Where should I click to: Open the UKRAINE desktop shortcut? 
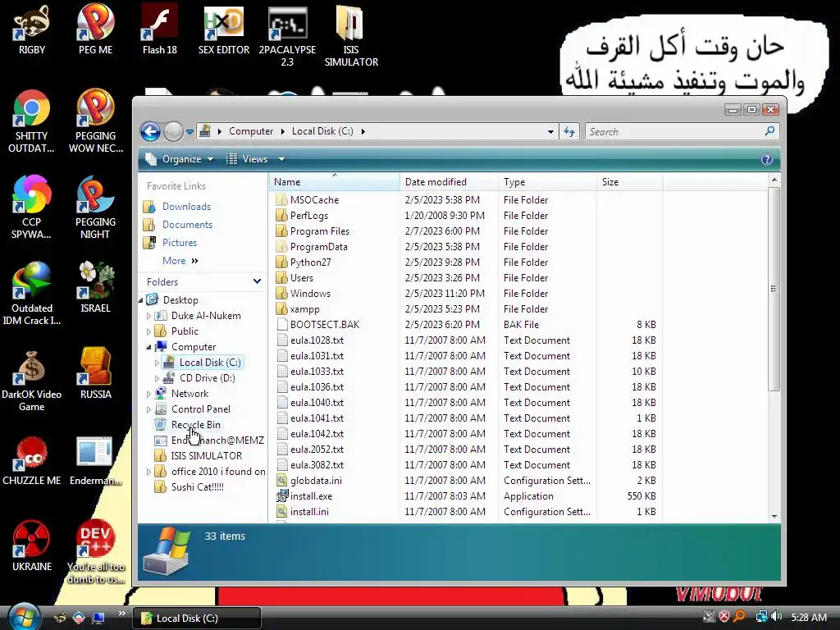32,546
